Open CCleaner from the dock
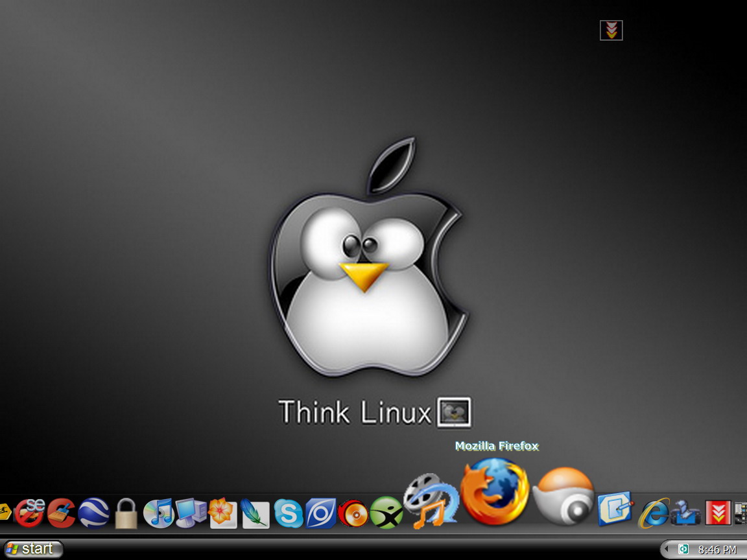The width and height of the screenshot is (747, 560). [x=62, y=513]
